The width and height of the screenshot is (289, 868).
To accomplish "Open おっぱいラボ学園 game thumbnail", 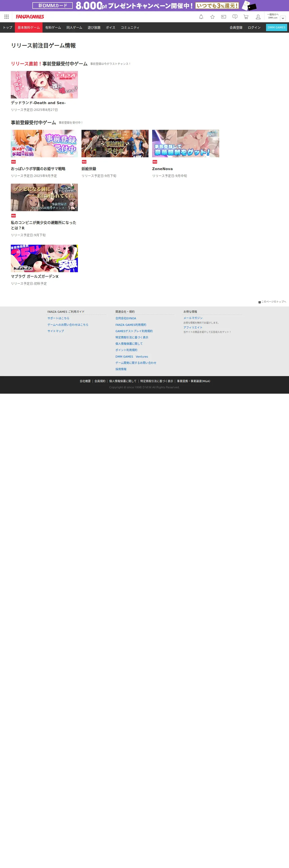I will click(x=44, y=144).
